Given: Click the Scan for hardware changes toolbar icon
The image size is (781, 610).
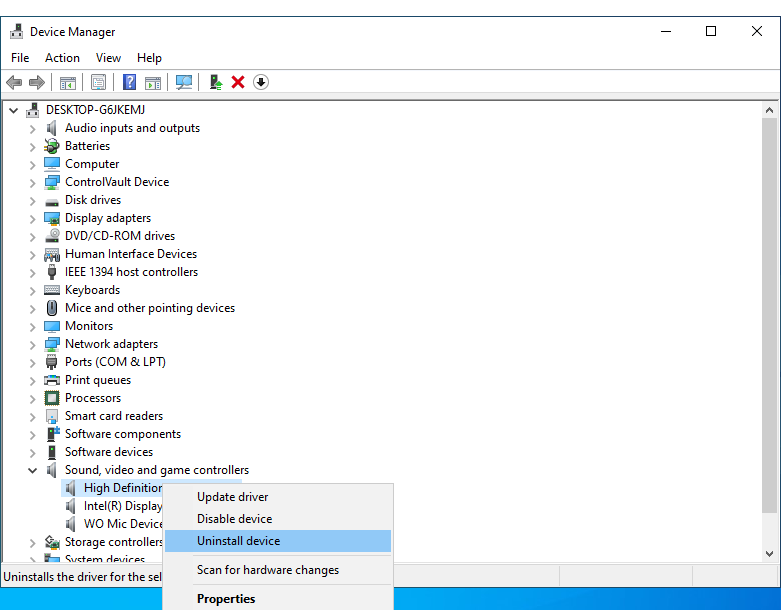Looking at the screenshot, I should coord(184,82).
